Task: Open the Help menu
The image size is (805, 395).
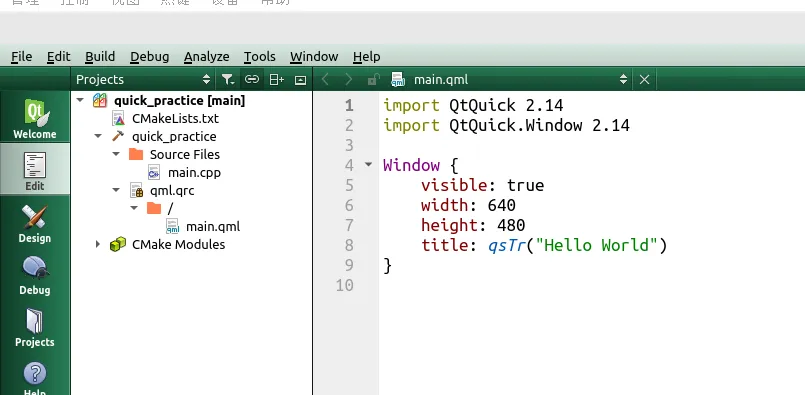Action: (367, 57)
